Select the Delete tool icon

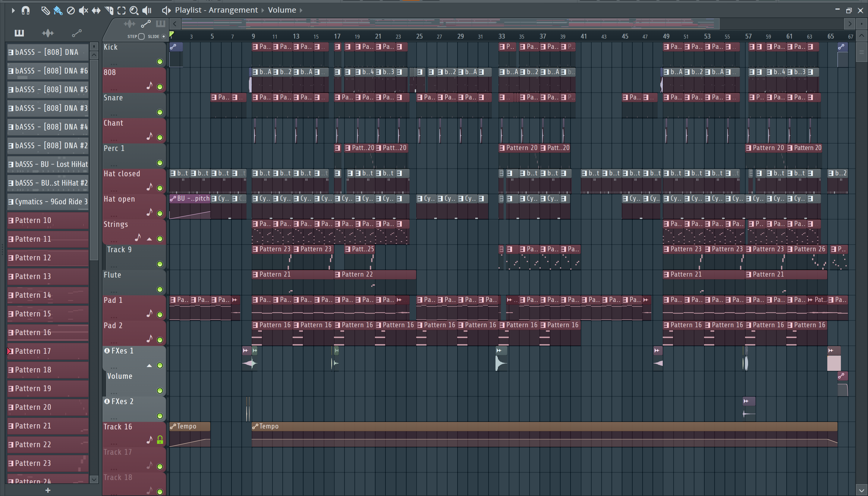point(71,11)
